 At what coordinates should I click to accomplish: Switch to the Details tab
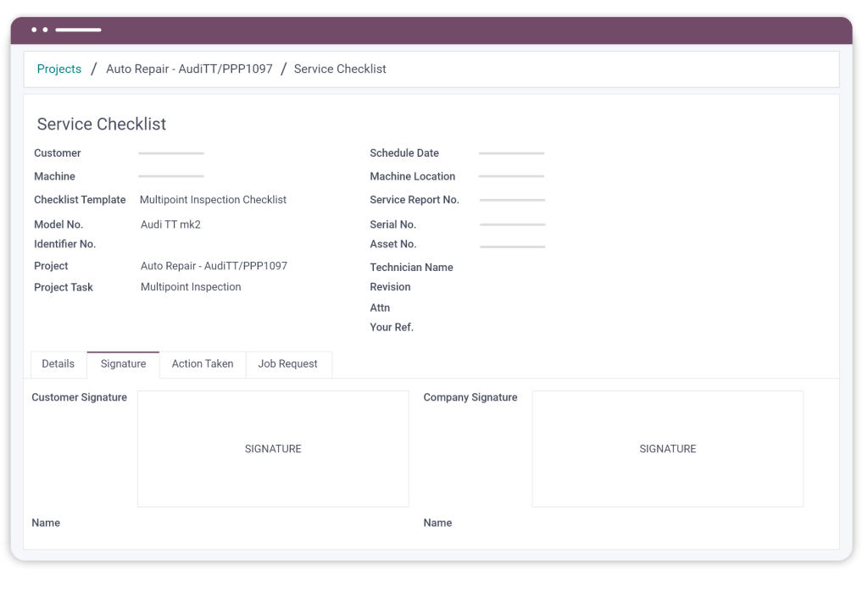[x=58, y=364]
